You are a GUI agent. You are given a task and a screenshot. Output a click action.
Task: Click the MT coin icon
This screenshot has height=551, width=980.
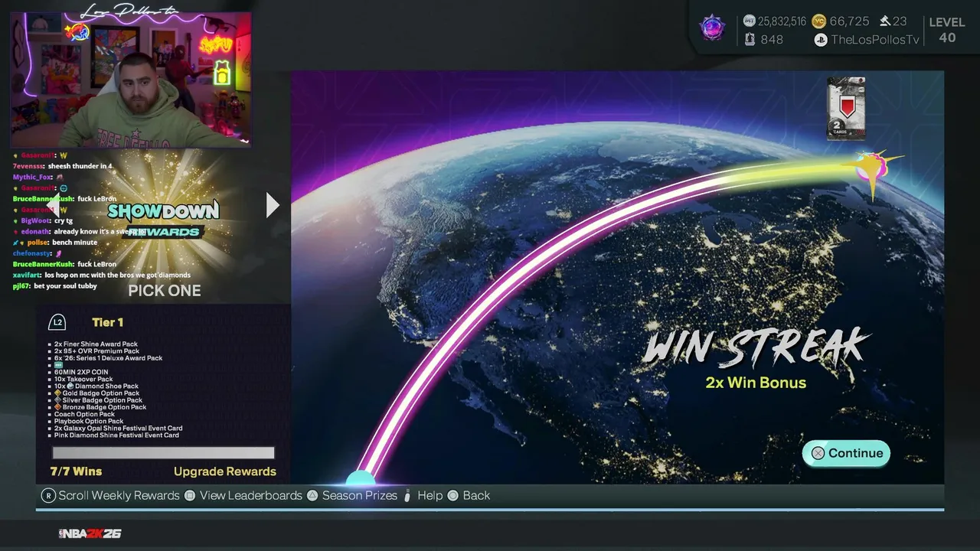(x=750, y=21)
